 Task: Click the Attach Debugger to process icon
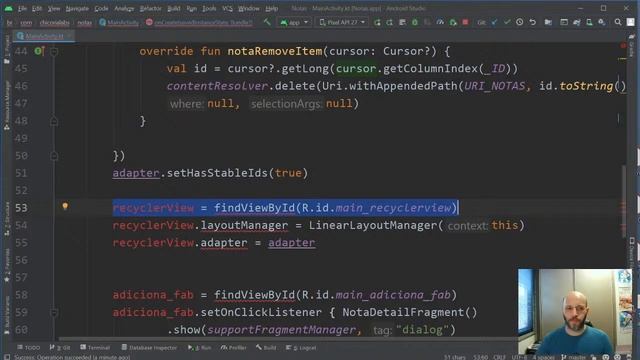[453, 22]
